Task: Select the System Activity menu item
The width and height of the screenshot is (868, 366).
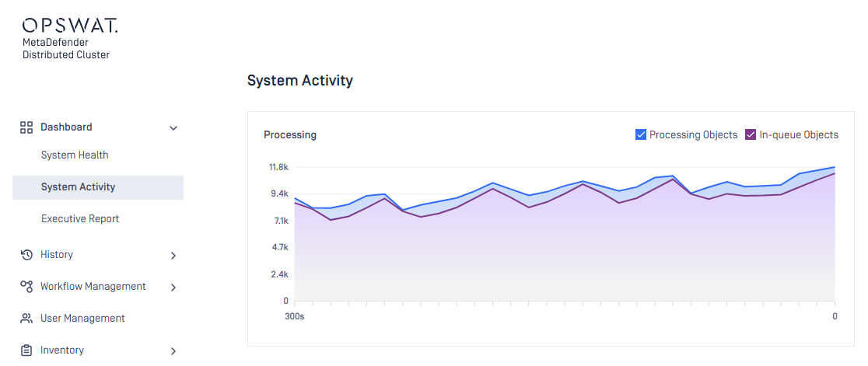Action: pyautogui.click(x=78, y=187)
